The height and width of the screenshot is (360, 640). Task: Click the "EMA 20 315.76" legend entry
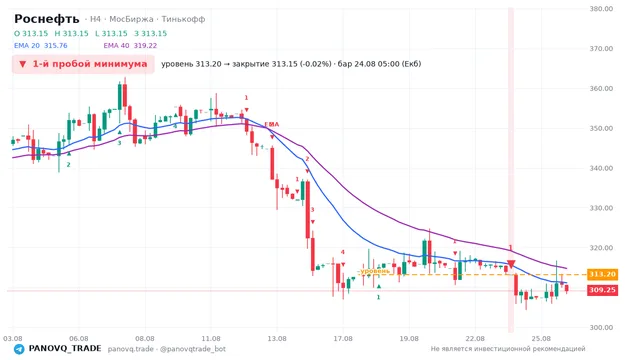[40, 46]
